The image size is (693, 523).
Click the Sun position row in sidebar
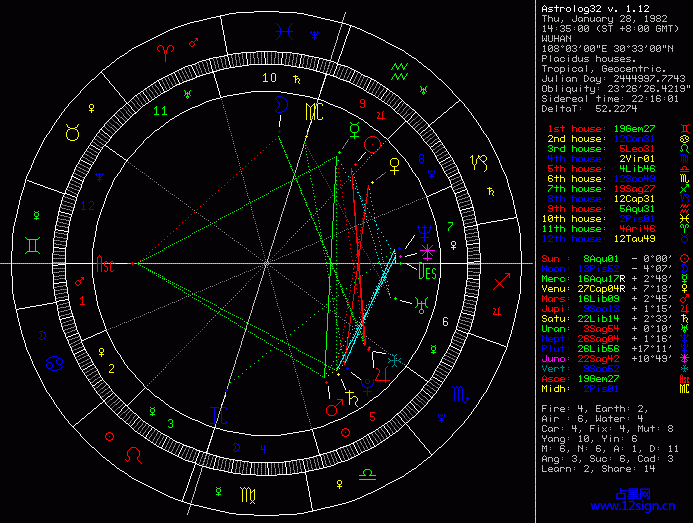pyautogui.click(x=608, y=257)
